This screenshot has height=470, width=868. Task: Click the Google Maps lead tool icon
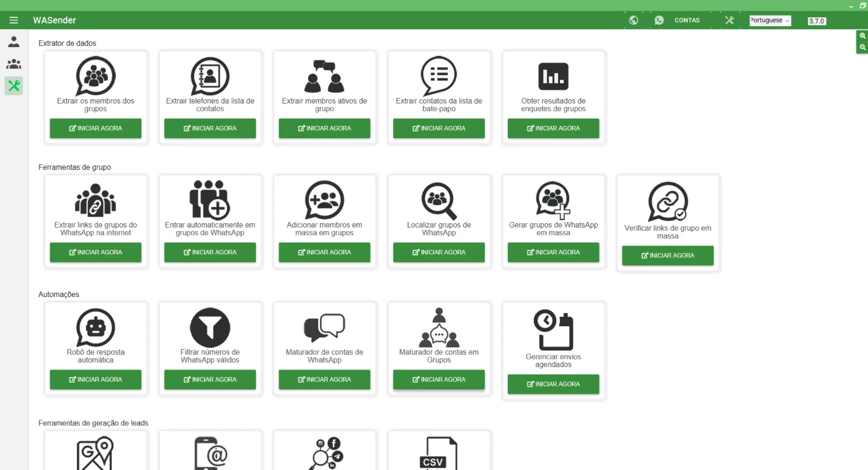(x=95, y=453)
